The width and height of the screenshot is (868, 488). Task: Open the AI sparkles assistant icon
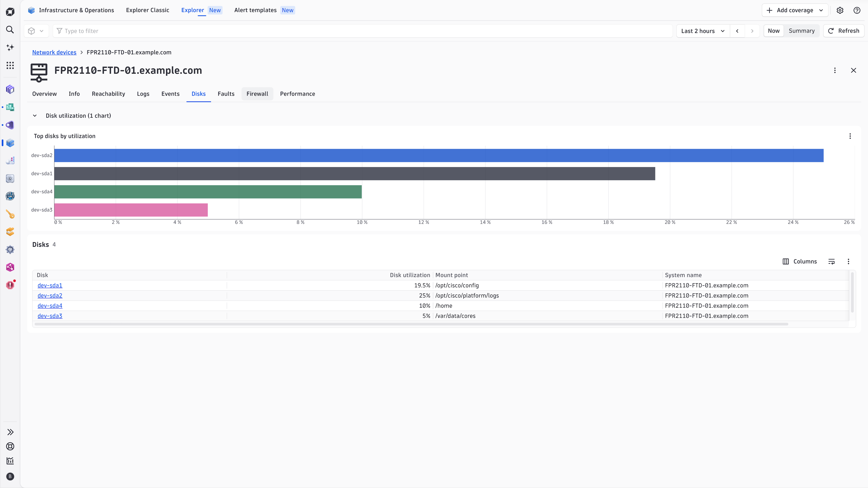click(x=10, y=47)
